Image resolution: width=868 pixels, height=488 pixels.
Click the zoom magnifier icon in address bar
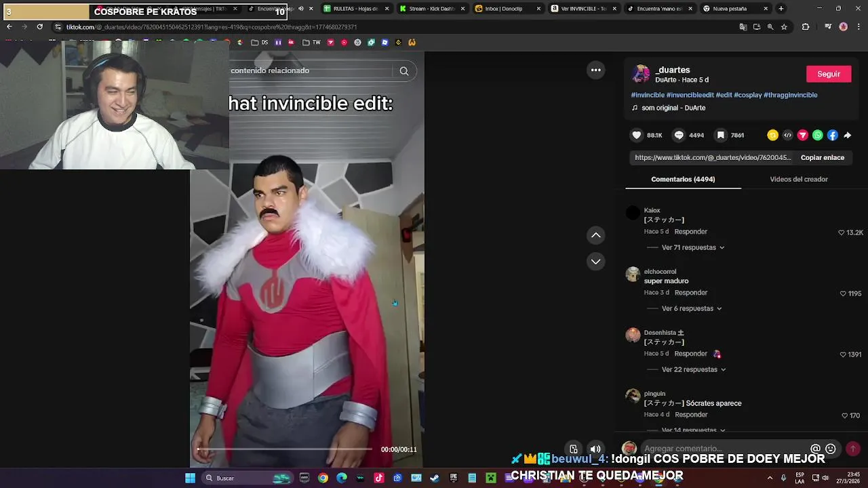click(x=770, y=26)
